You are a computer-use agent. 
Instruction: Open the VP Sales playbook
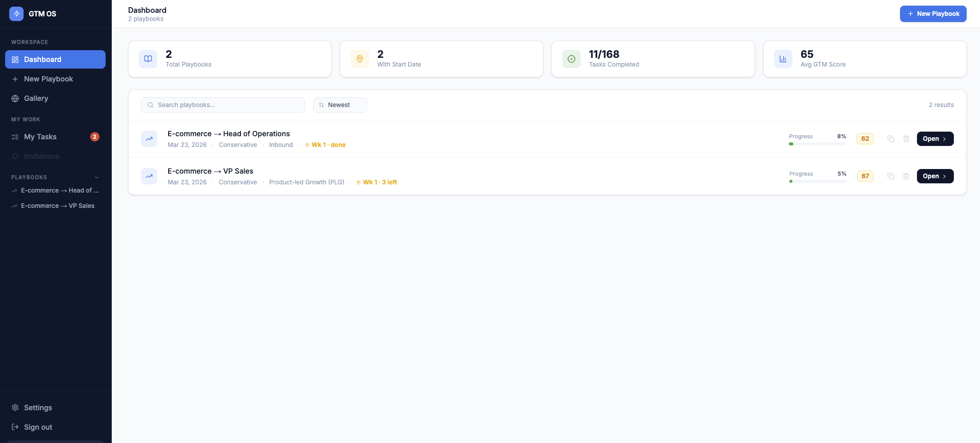935,176
